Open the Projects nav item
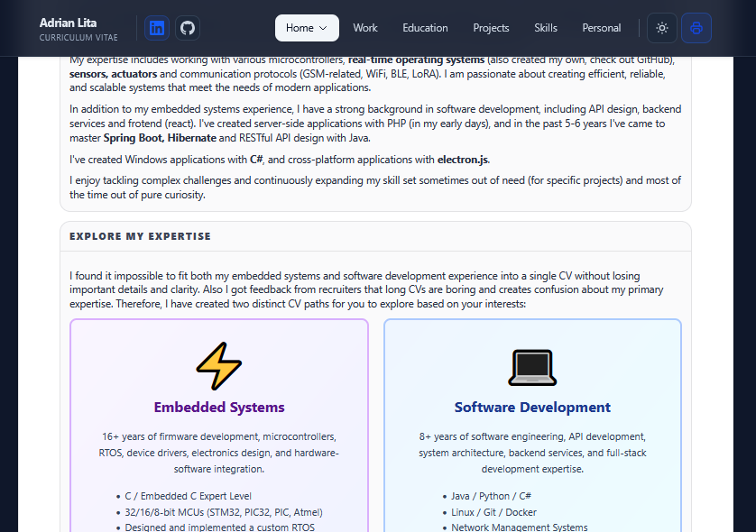756x532 pixels. coord(491,28)
